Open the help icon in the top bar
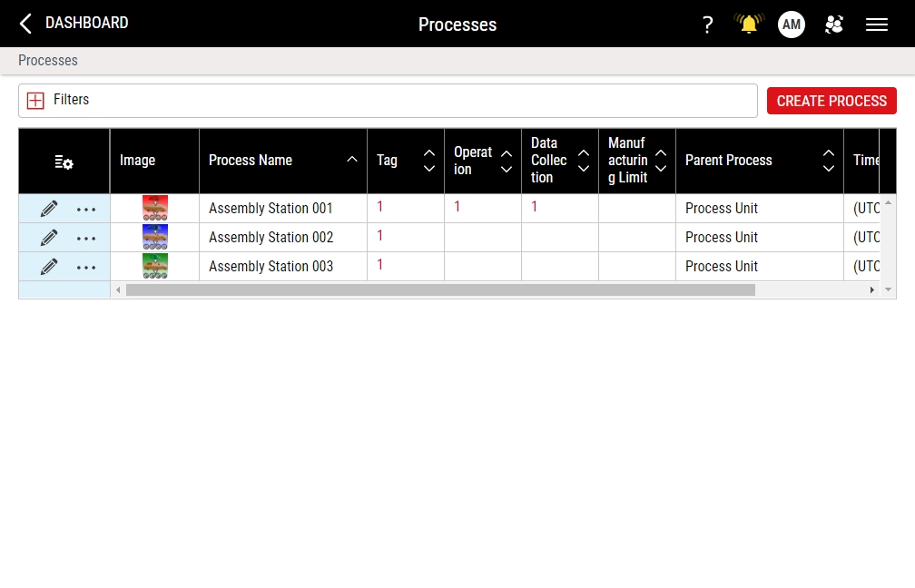Image resolution: width=915 pixels, height=588 pixels. pyautogui.click(x=708, y=24)
